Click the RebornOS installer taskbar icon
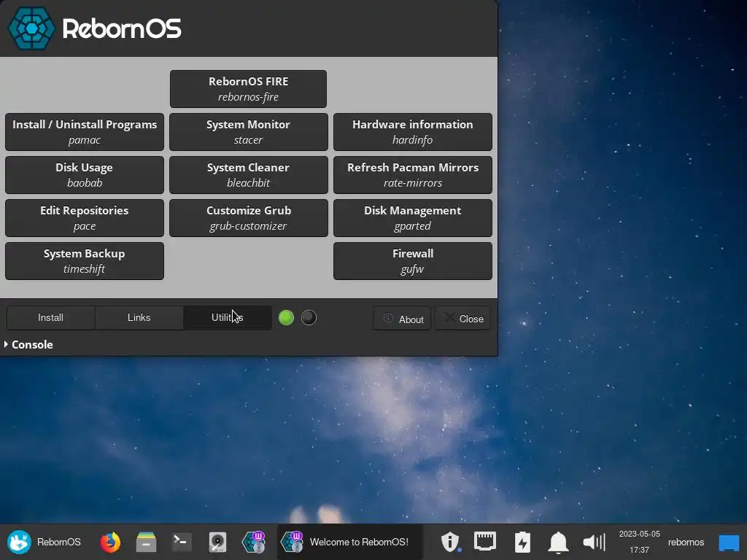 (x=253, y=542)
